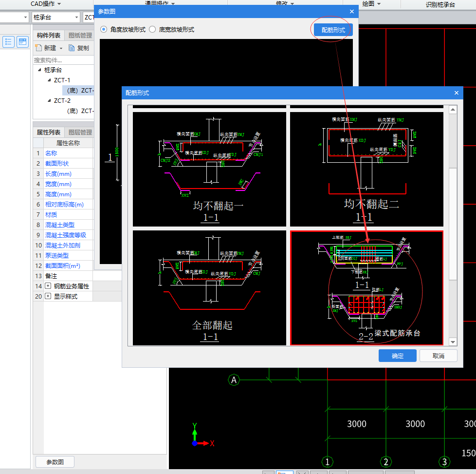Collapse 桩承台 tree node
The height and width of the screenshot is (474, 476).
[x=39, y=70]
